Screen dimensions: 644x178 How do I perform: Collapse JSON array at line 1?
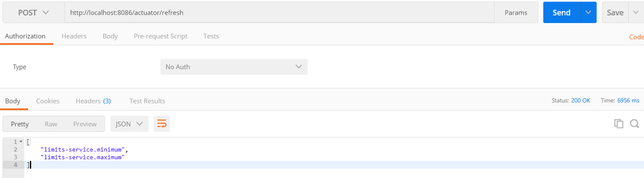[x=21, y=142]
